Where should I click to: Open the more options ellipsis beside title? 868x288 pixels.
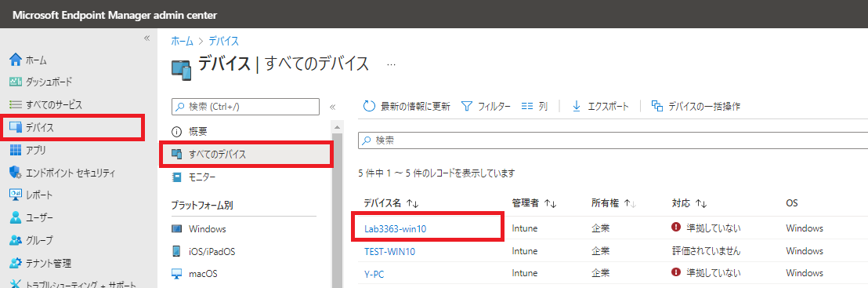pyautogui.click(x=392, y=64)
